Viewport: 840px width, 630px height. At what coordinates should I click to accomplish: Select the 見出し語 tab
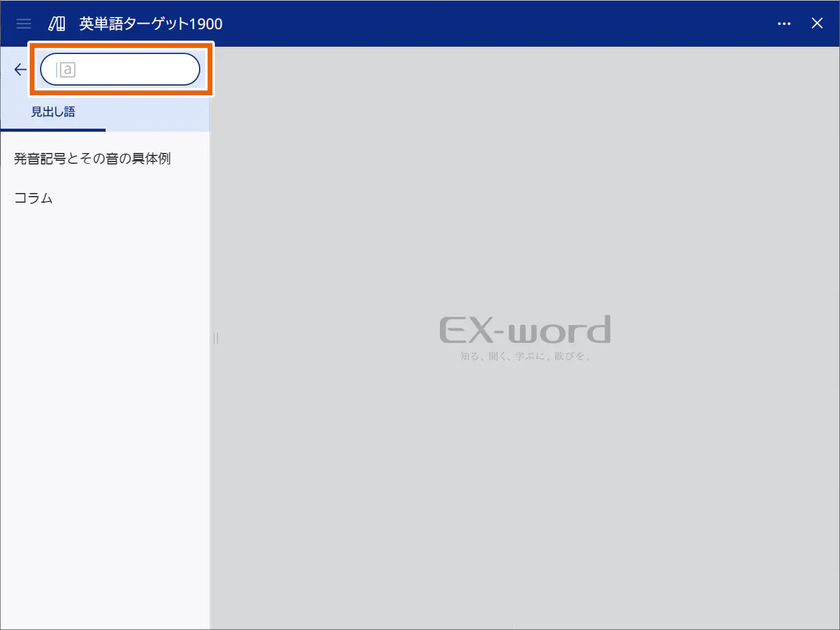pyautogui.click(x=53, y=112)
